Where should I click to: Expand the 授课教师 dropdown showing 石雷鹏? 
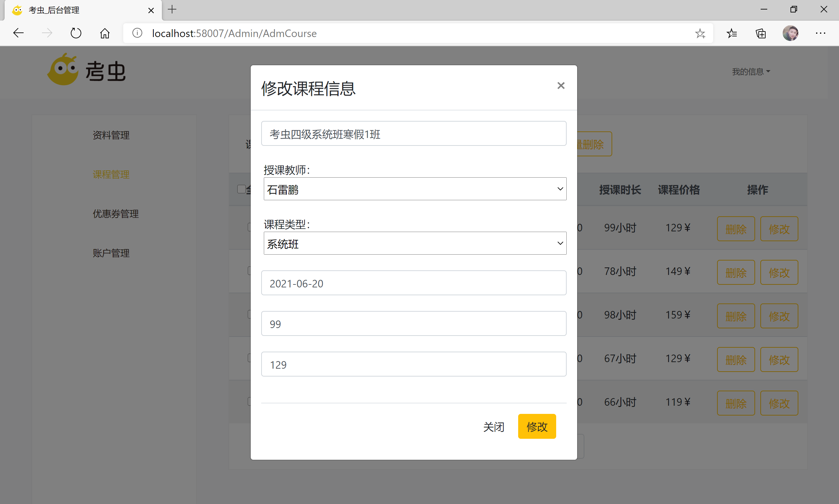(415, 189)
